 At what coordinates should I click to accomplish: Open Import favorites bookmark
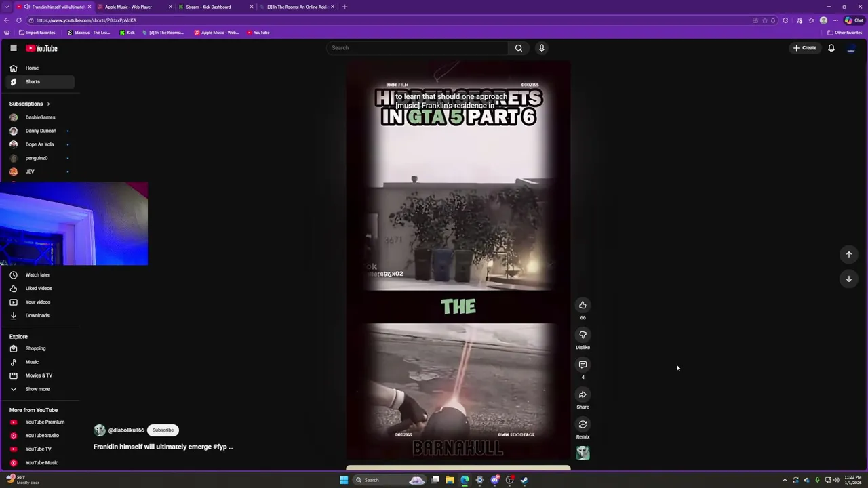click(x=37, y=33)
